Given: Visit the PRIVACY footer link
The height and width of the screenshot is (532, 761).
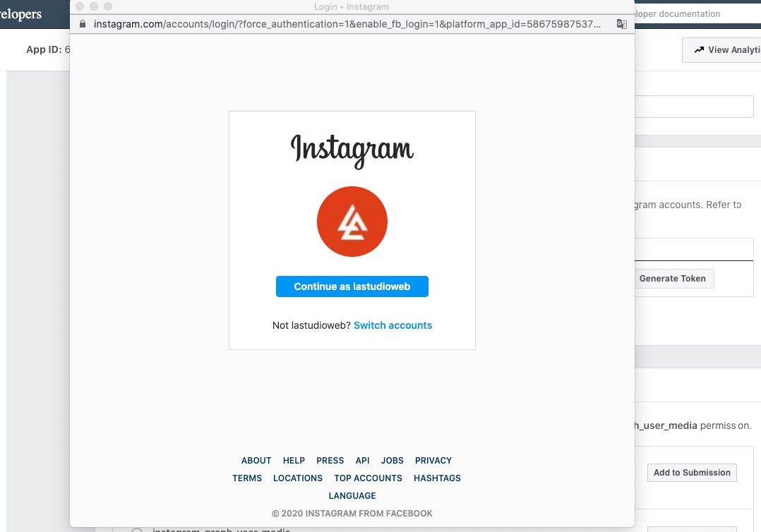Looking at the screenshot, I should click(x=433, y=460).
